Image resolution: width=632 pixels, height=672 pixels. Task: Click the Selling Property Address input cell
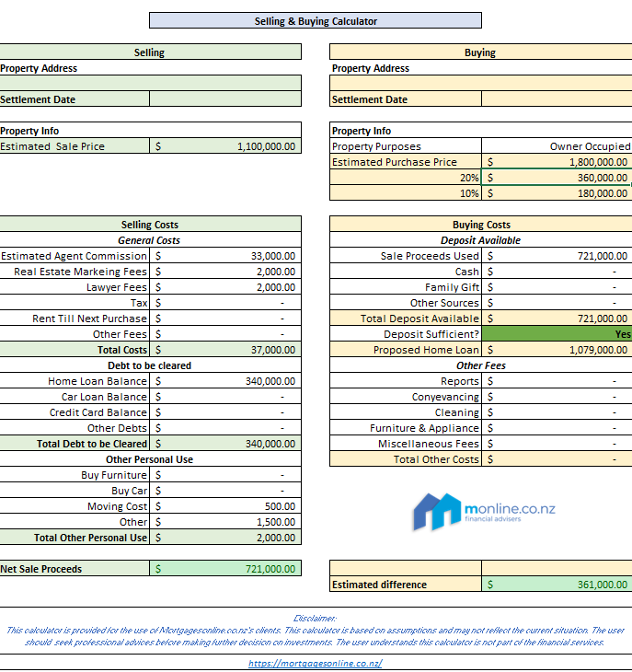coord(150,84)
